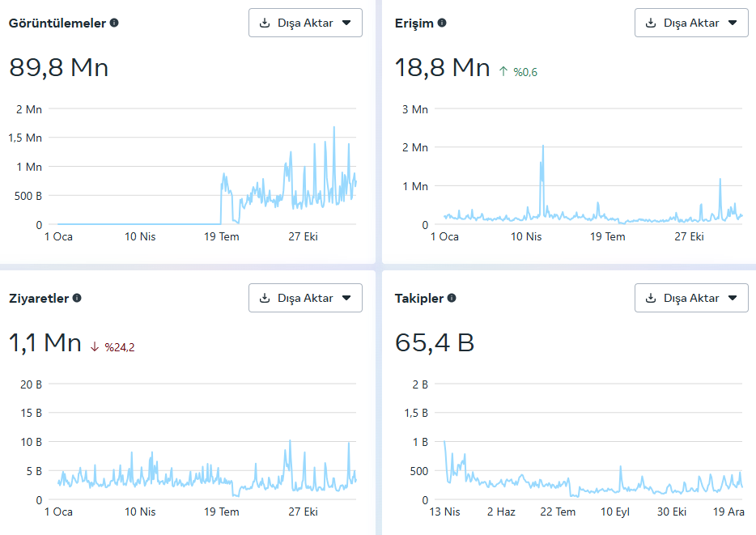Click 10 Eyl axis label in Takipler chart
Viewport: 756px width, 535px height.
click(x=614, y=512)
